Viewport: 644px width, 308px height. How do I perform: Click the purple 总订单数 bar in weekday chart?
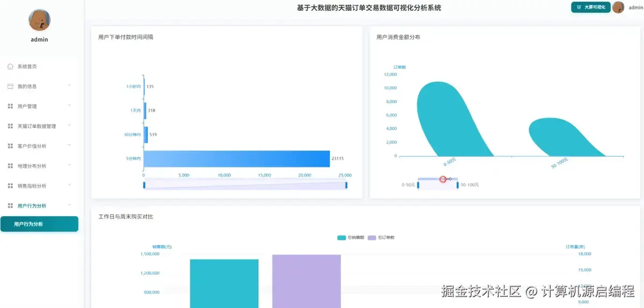pos(306,281)
